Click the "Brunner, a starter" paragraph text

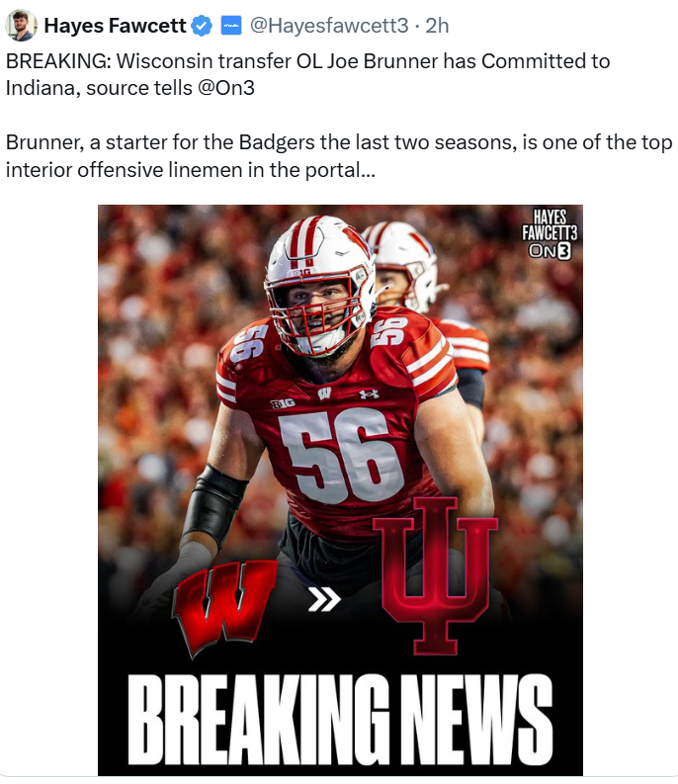tap(338, 156)
